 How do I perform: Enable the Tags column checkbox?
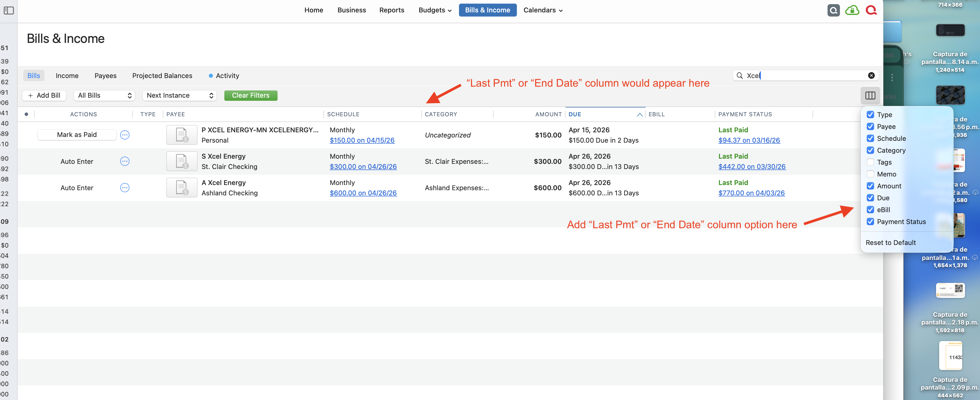click(870, 162)
